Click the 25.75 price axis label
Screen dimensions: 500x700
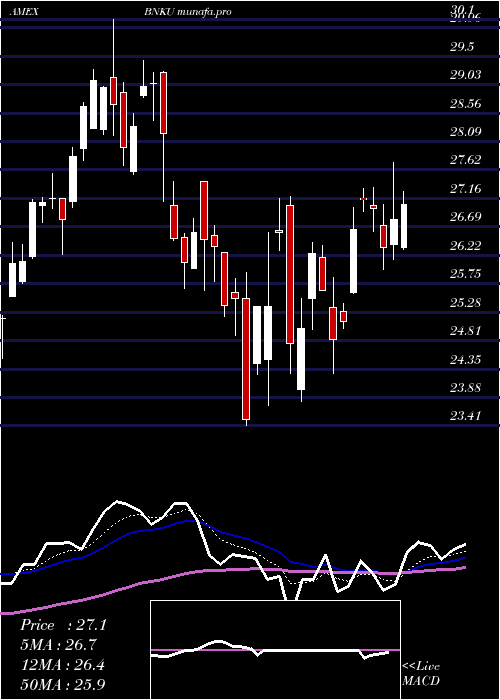click(x=465, y=274)
